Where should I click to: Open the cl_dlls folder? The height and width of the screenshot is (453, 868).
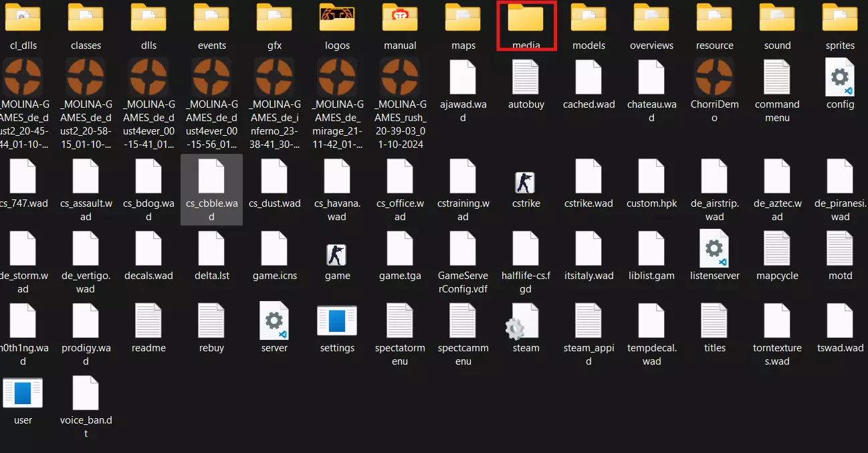23,25
